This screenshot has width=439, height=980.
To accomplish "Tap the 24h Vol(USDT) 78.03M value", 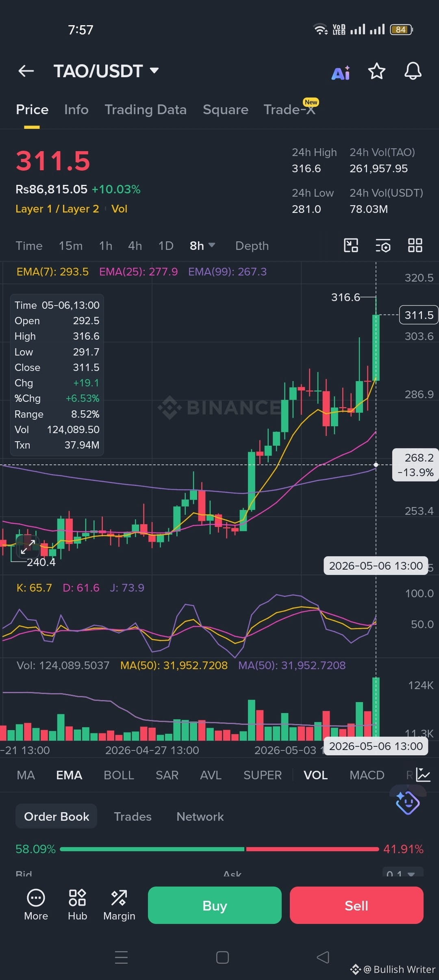I will (369, 209).
